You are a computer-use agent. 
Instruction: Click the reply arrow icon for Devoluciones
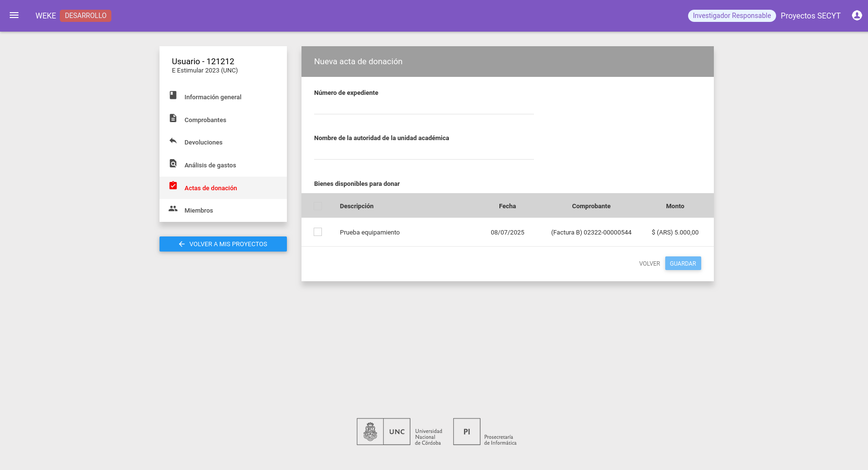pos(173,141)
